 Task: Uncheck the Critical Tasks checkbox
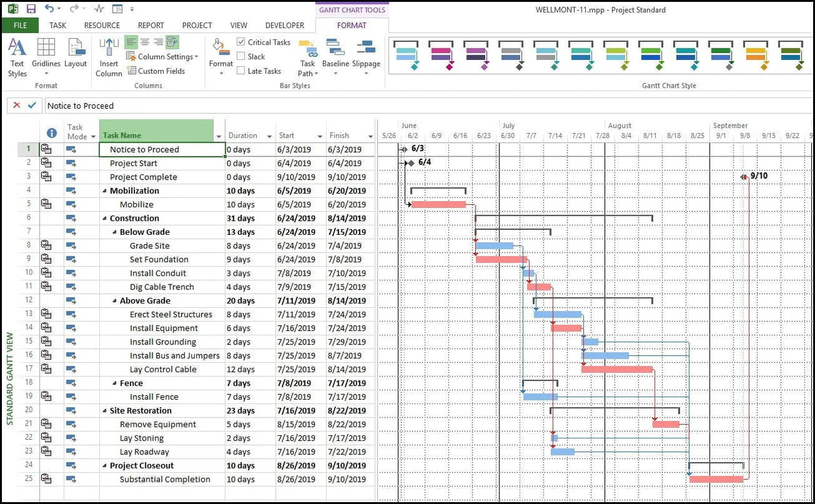click(241, 41)
